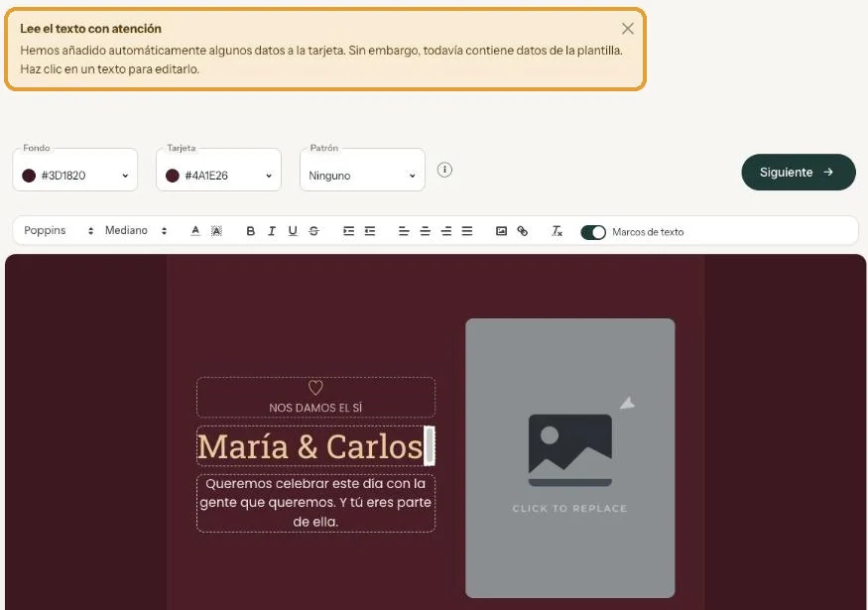Toggle the Marcos de texto switch

click(593, 232)
